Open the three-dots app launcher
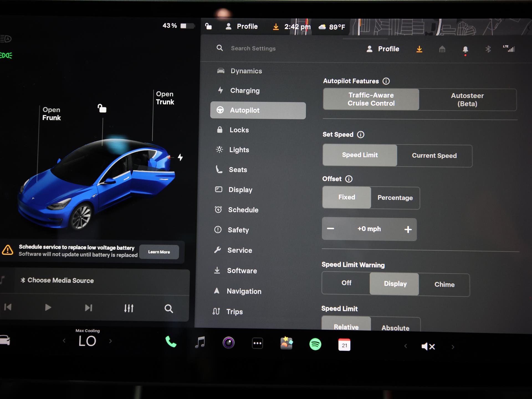 (x=257, y=344)
